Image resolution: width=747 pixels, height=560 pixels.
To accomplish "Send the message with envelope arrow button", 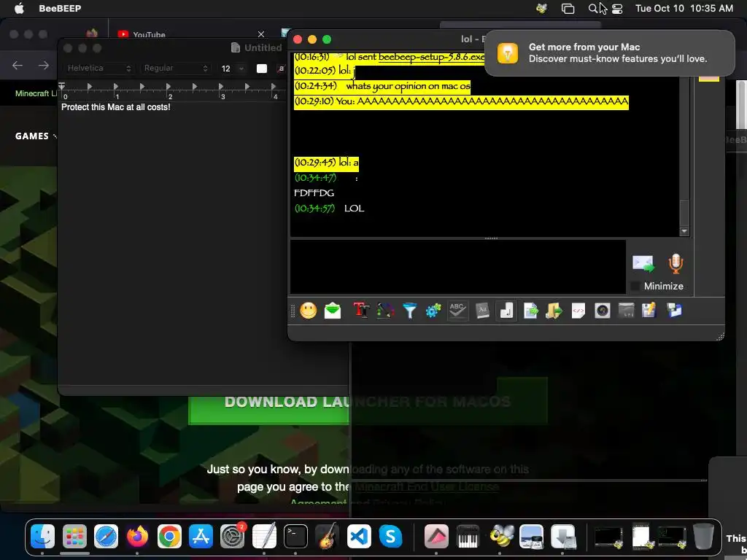I will (643, 263).
